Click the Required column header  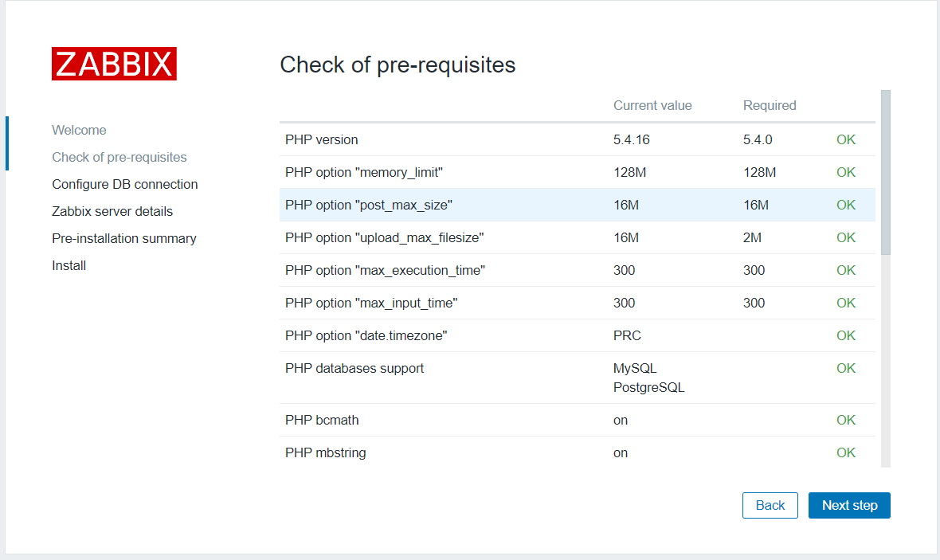(770, 105)
